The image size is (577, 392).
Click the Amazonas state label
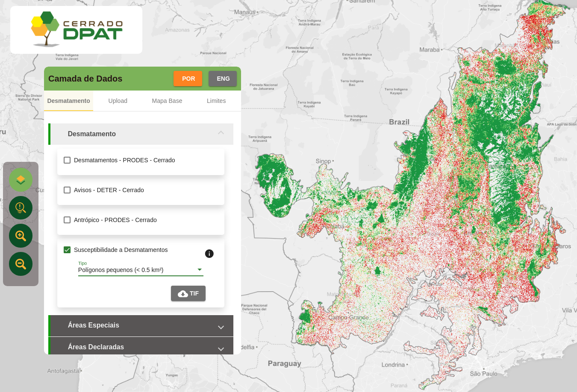tap(177, 30)
